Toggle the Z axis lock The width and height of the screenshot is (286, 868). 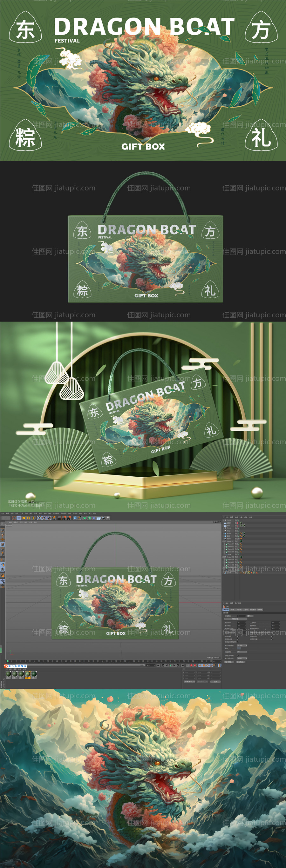click(49, 518)
